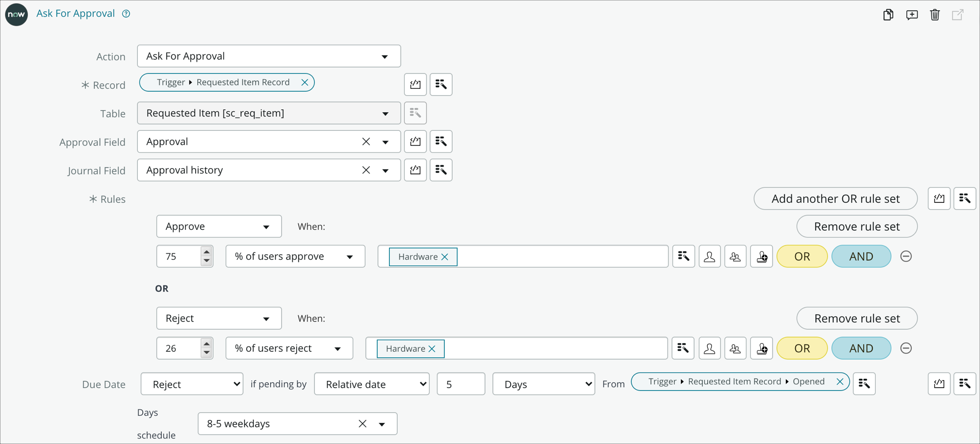Toggle the OR operator in the Approve rule

coord(802,256)
